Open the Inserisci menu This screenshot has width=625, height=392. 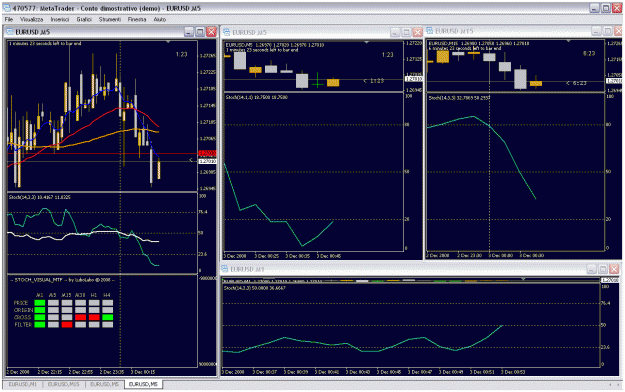(x=60, y=19)
